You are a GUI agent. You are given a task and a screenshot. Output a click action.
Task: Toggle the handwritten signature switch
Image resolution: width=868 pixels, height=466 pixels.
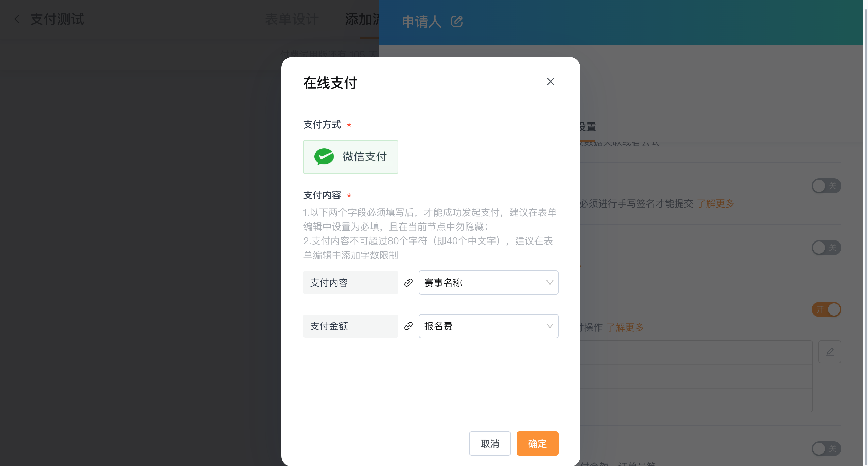826,186
